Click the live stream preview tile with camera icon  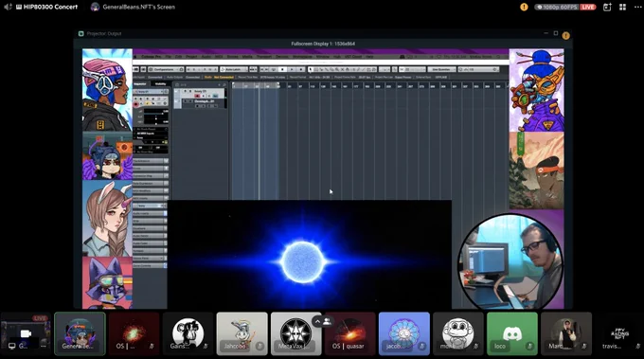(26, 333)
